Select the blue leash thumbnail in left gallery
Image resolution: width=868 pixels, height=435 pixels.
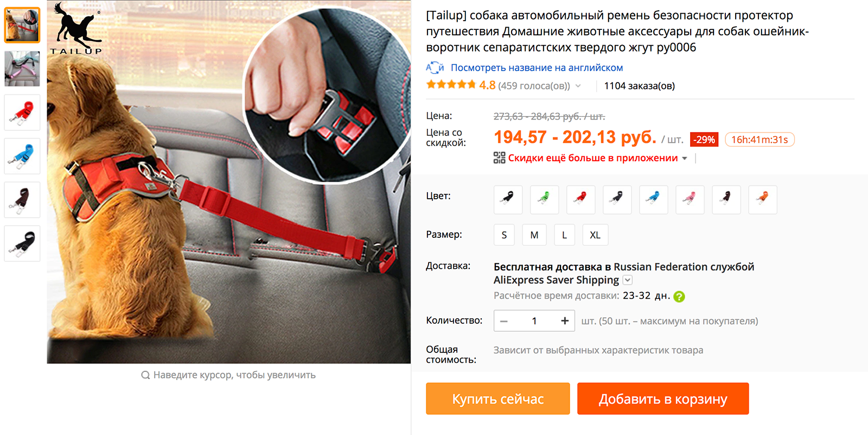tap(22, 156)
